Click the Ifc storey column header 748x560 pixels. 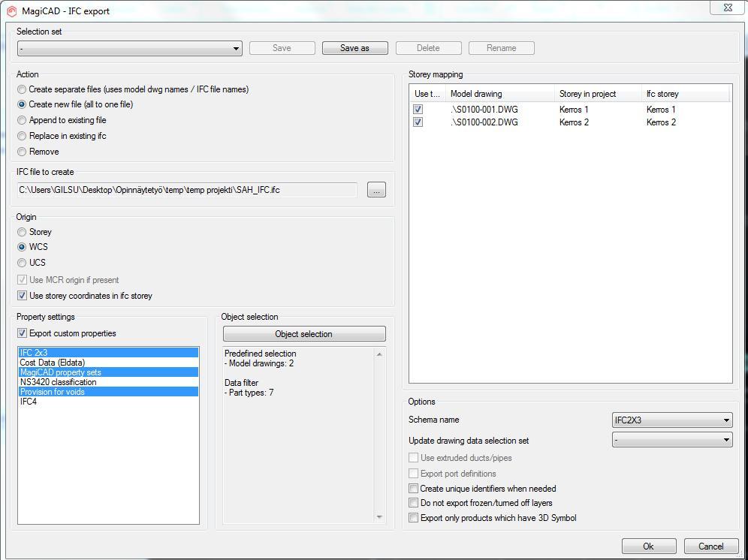tap(686, 94)
